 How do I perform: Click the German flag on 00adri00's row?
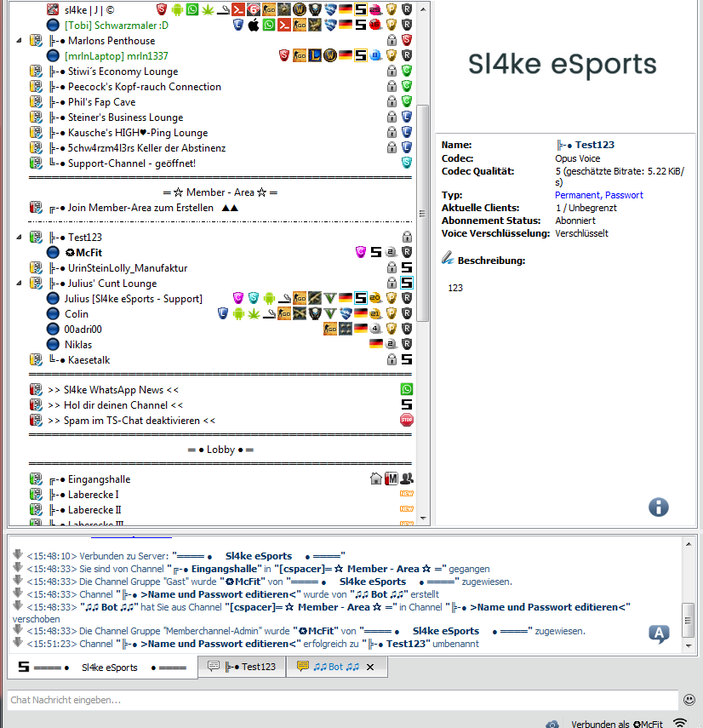pos(361,329)
